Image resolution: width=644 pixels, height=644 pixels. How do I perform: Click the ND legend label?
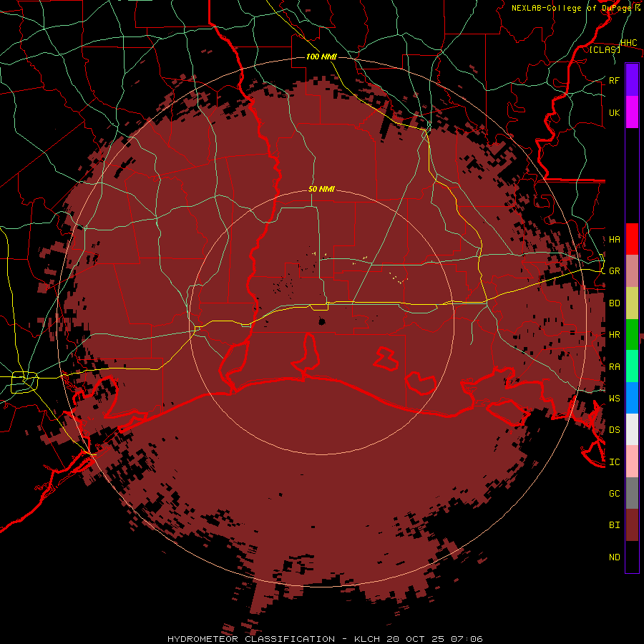pos(614,557)
